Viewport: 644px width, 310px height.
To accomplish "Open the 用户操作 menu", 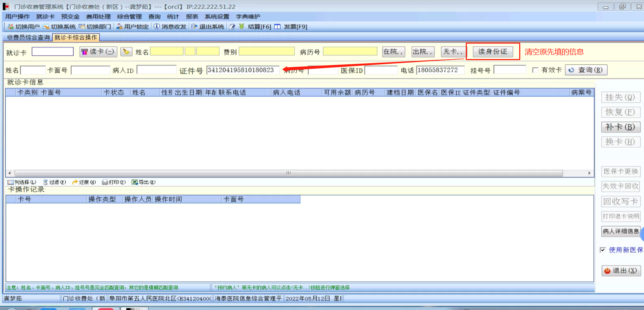I will [x=18, y=17].
